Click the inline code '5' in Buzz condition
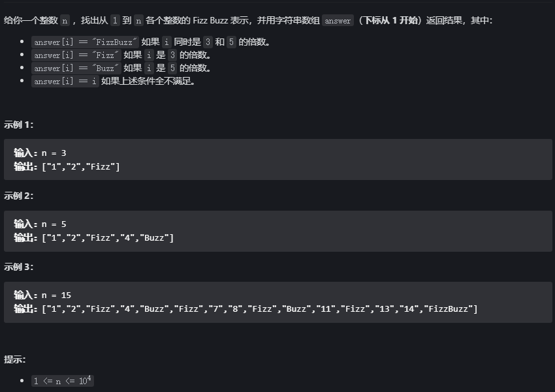This screenshot has height=392, width=555. click(x=172, y=68)
